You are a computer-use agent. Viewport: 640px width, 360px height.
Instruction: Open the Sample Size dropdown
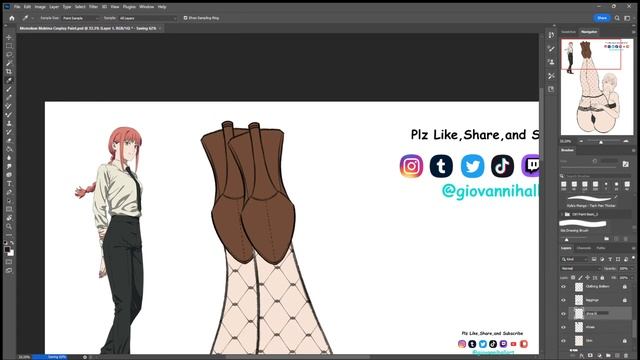[80, 18]
